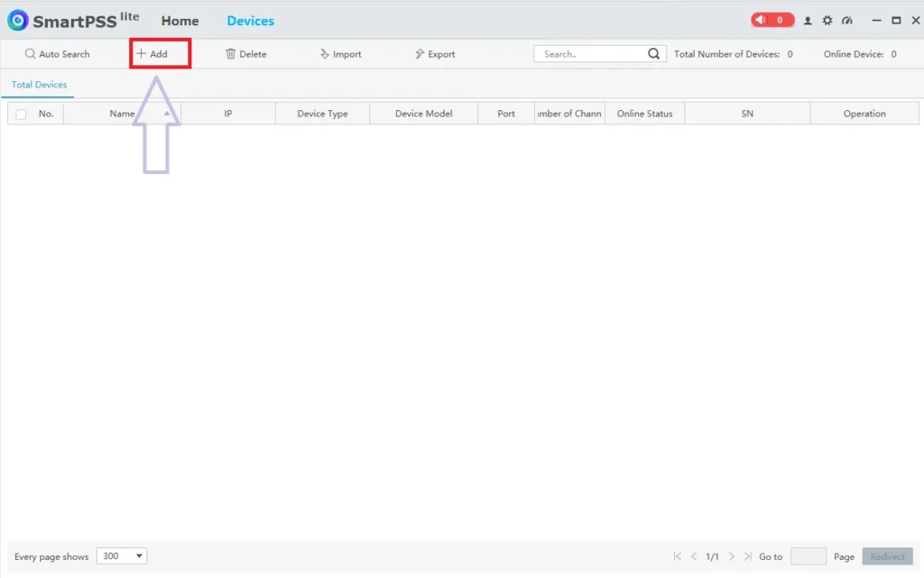Viewport: 924px width, 578px height.
Task: Click the first page arrow
Action: click(x=677, y=556)
